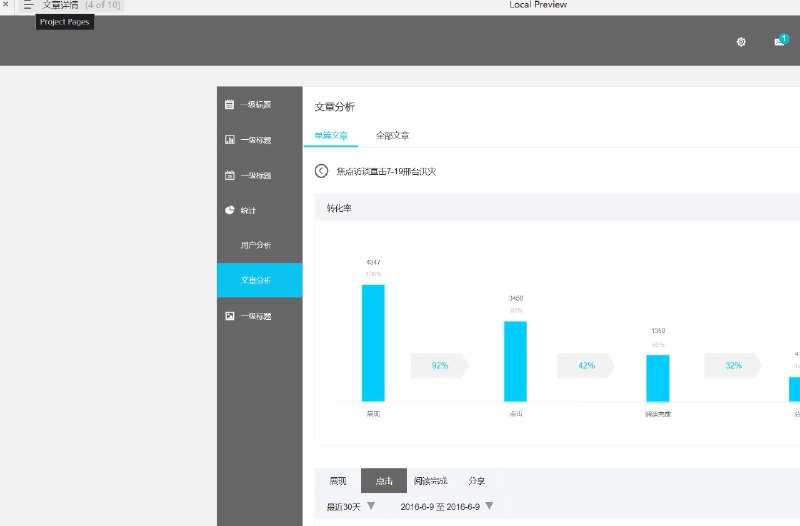Click the pie-chart 统计 icon
This screenshot has width=800, height=526.
230,210
